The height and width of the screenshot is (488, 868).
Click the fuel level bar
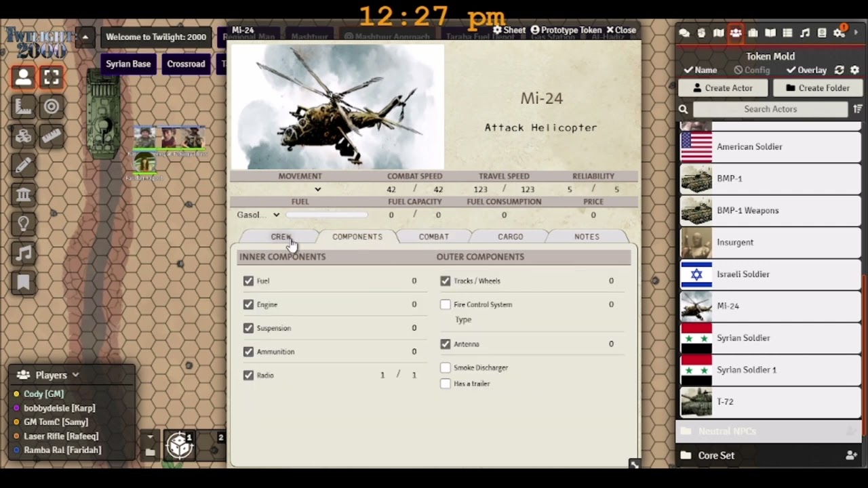pos(327,215)
